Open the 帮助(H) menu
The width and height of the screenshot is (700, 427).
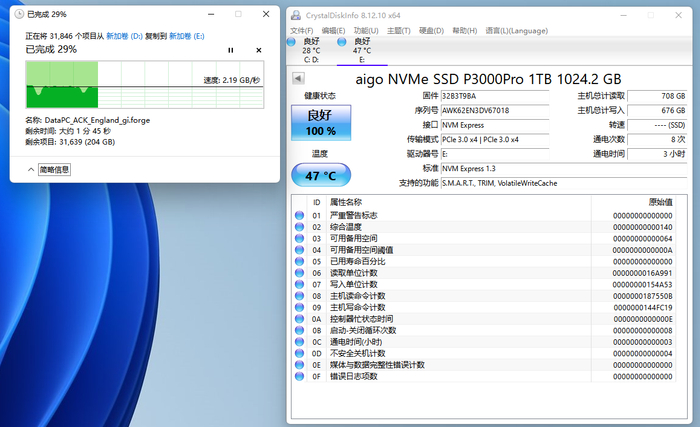point(464,30)
